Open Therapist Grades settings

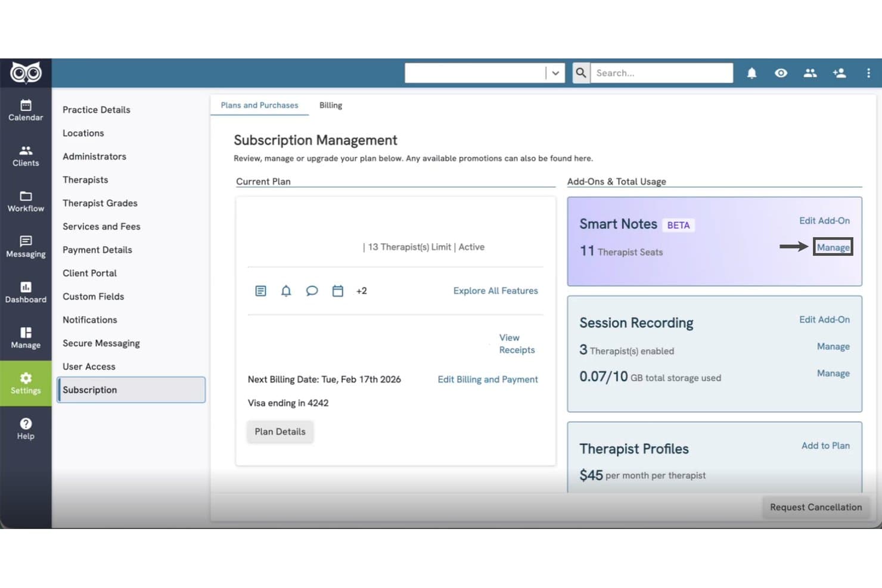[100, 203]
